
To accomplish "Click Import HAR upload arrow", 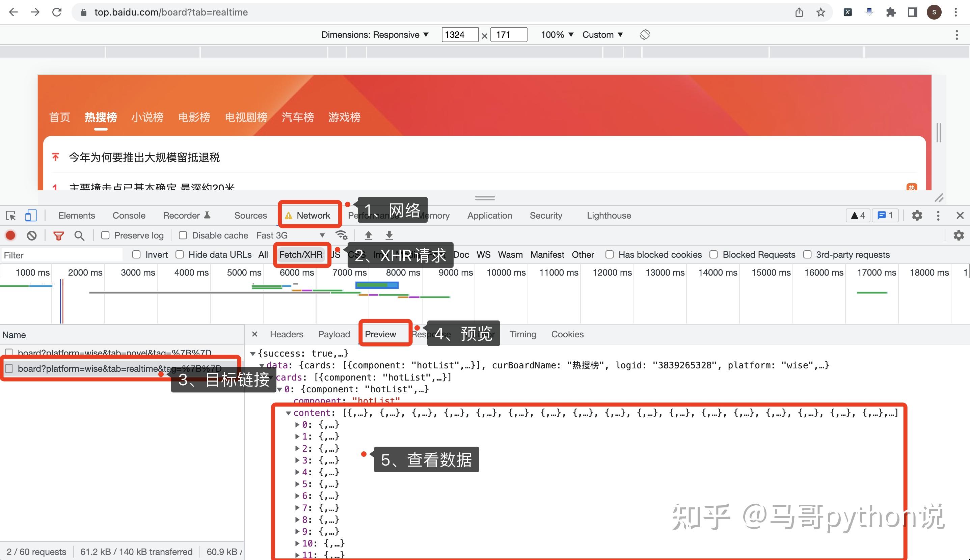I will tap(368, 235).
